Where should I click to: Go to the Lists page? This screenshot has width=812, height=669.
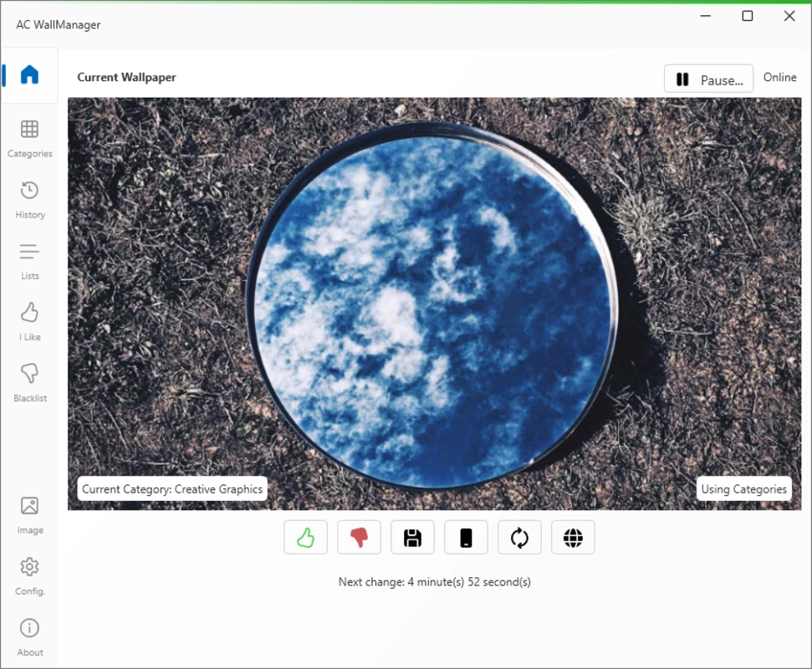29,261
